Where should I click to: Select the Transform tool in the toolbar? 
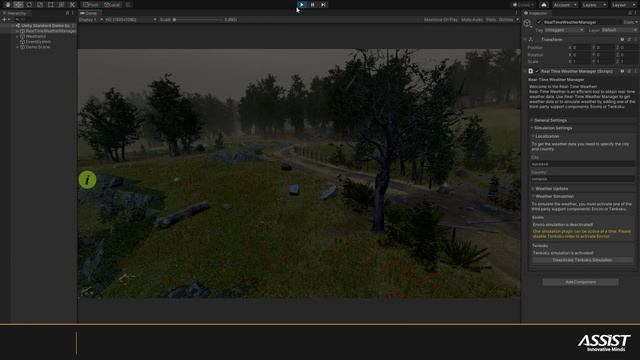tap(61, 5)
